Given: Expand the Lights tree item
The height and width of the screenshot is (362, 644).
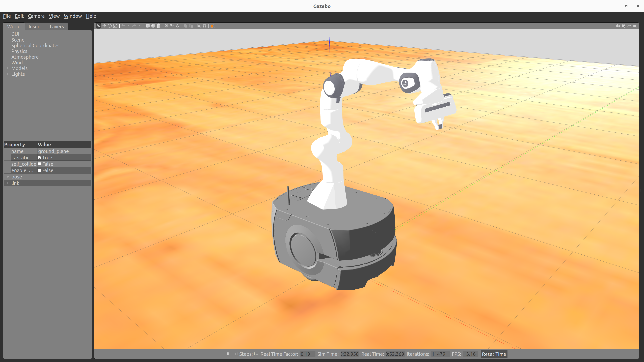Looking at the screenshot, I should click(8, 74).
